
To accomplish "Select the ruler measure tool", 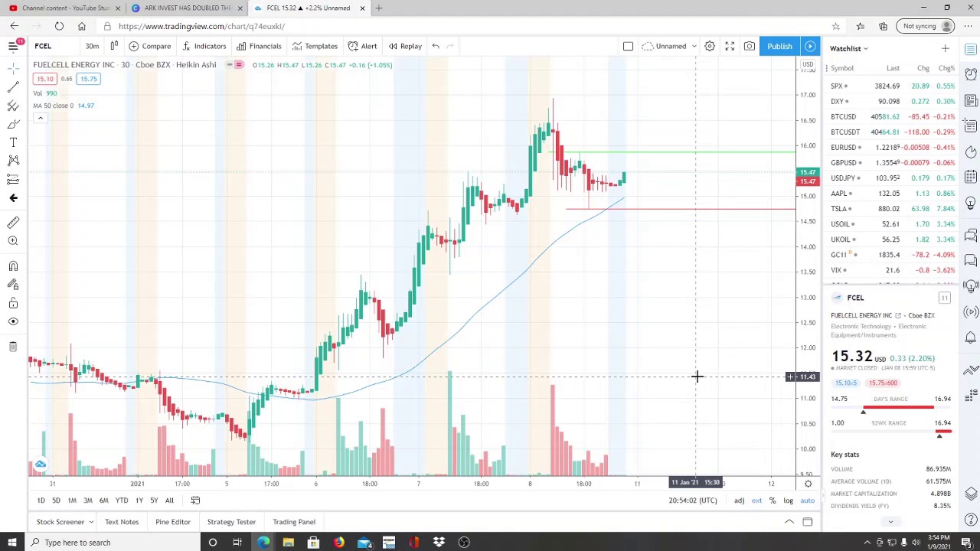I will [13, 223].
